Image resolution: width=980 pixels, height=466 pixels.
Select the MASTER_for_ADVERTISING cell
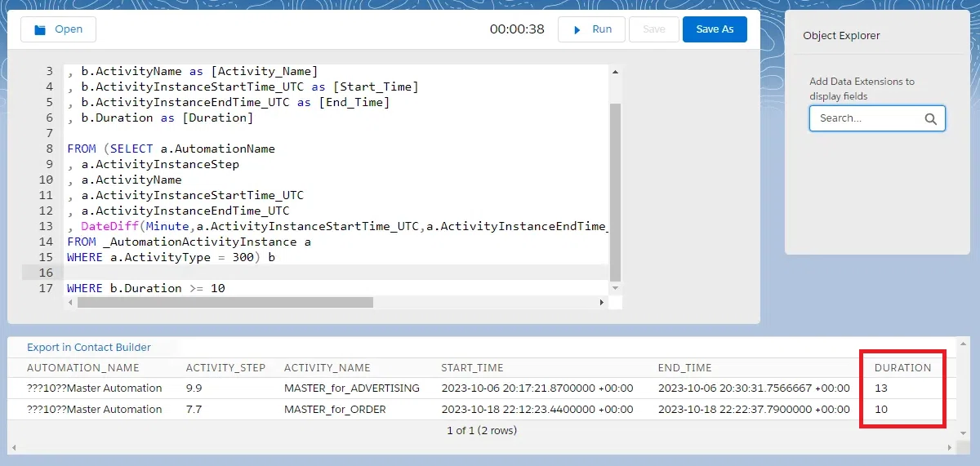352,388
